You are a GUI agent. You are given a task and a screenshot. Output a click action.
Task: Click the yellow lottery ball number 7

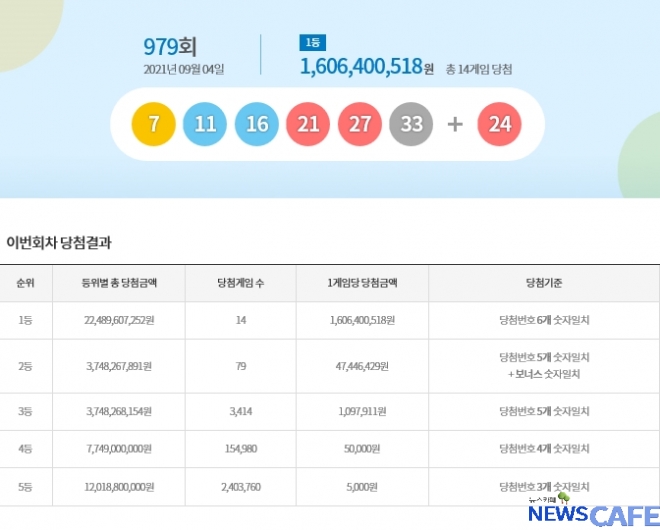click(154, 124)
